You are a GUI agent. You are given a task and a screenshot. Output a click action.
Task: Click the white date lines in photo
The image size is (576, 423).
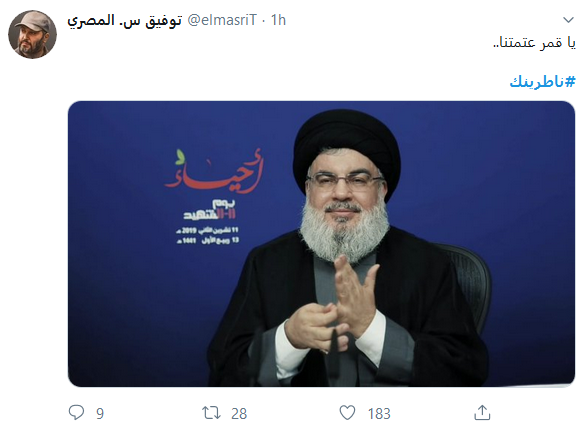208,235
